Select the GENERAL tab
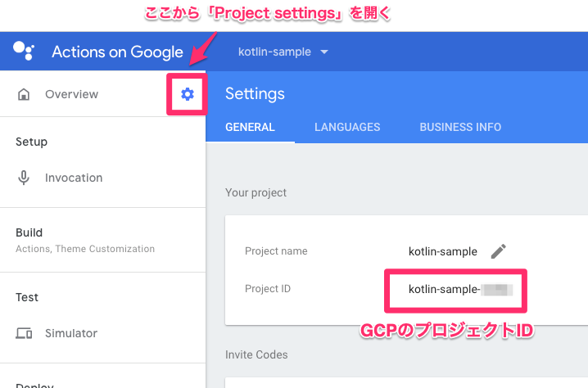This screenshot has width=588, height=388. pyautogui.click(x=250, y=127)
